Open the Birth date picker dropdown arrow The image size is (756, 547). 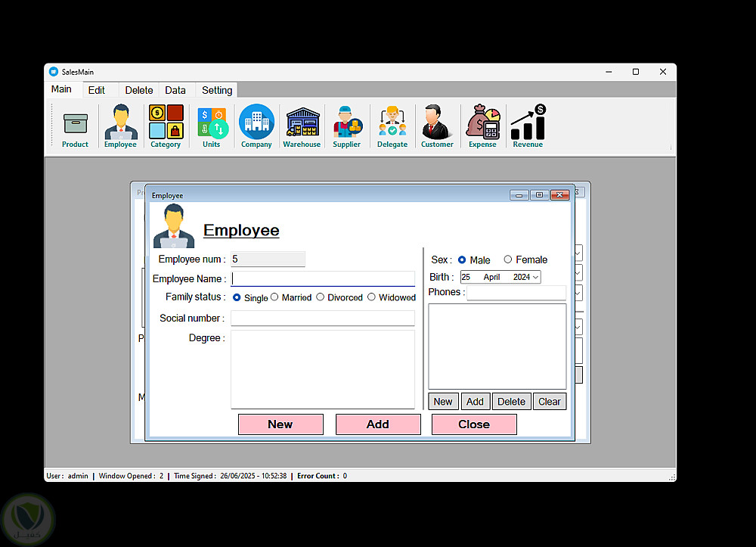pyautogui.click(x=535, y=277)
